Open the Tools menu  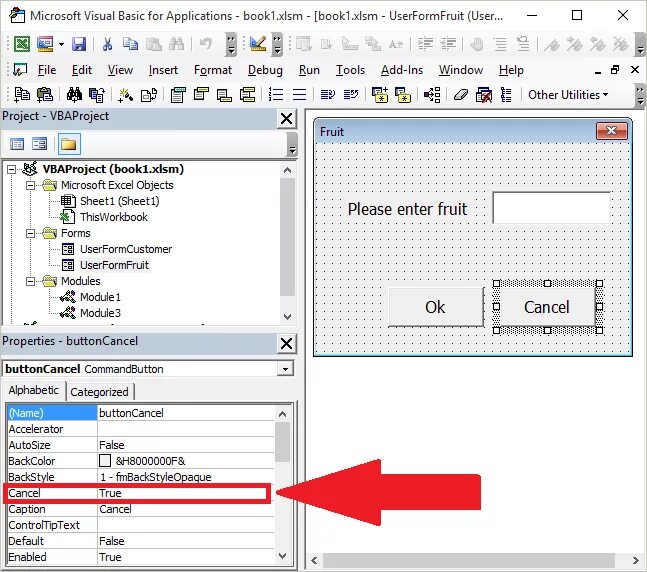click(350, 70)
